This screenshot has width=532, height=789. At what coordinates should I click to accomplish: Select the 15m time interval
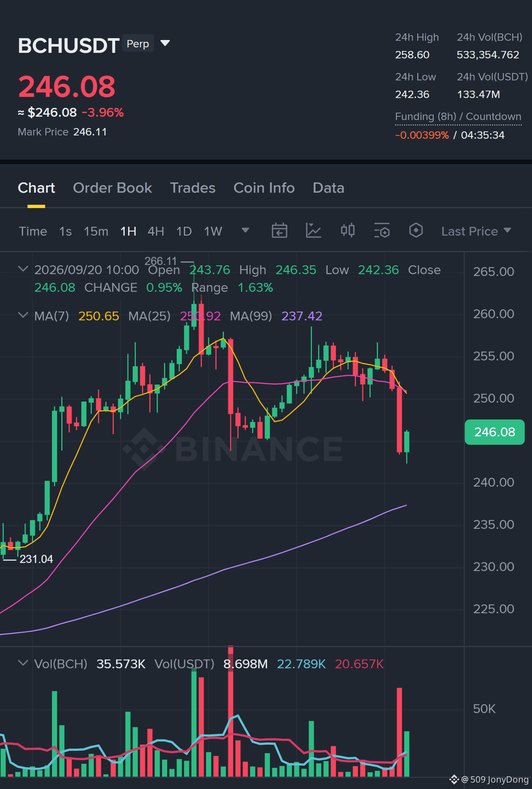(96, 231)
